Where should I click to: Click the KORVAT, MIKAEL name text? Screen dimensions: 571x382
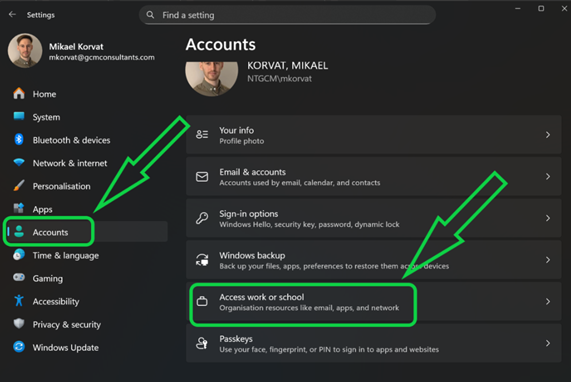287,66
